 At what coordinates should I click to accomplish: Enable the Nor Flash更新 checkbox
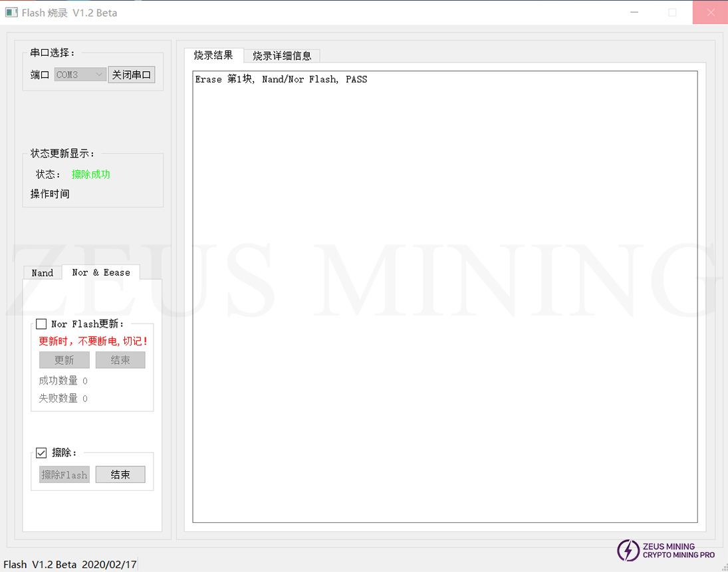click(41, 324)
